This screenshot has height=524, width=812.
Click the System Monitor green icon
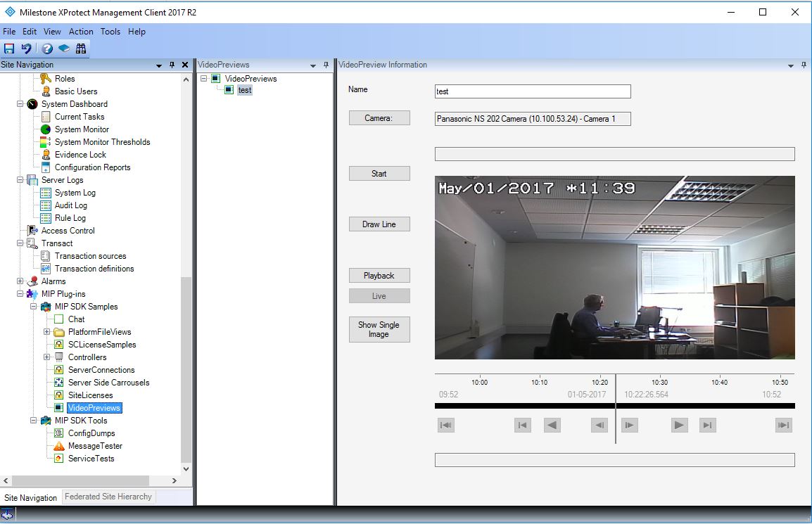click(x=46, y=129)
